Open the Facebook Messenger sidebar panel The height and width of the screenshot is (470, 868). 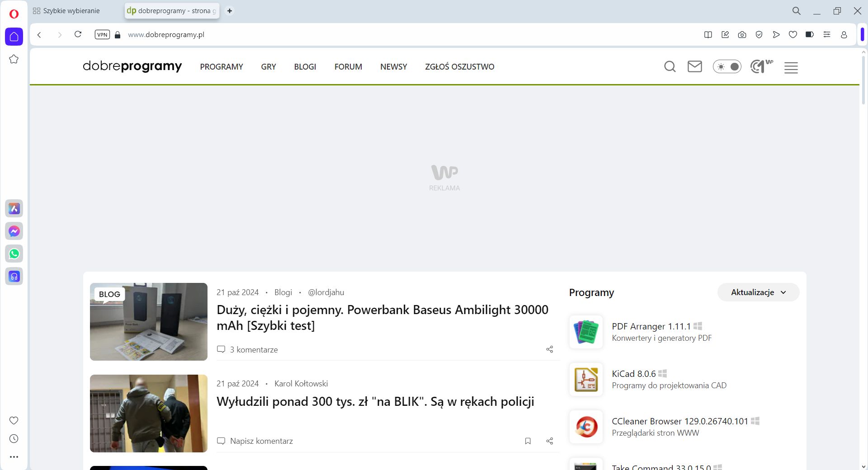[14, 231]
